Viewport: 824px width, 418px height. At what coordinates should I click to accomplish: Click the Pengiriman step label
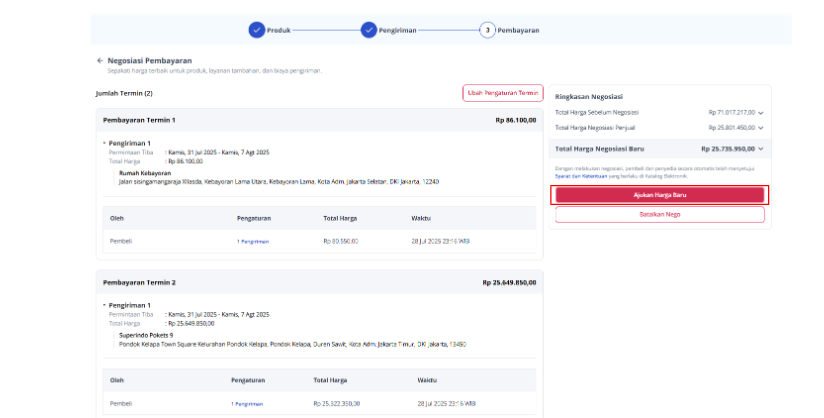[x=397, y=30]
